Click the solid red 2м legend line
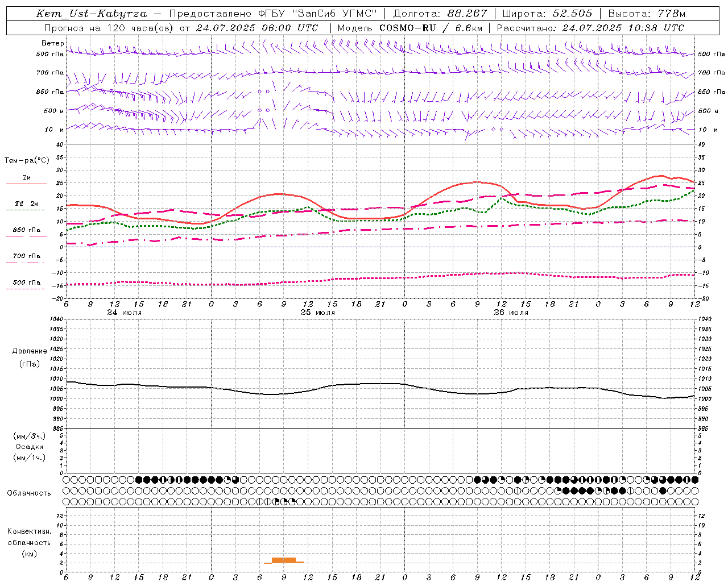 26,184
